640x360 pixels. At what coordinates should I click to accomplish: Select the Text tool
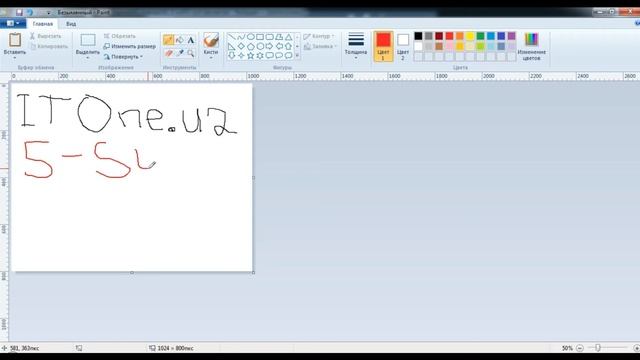[x=191, y=40]
